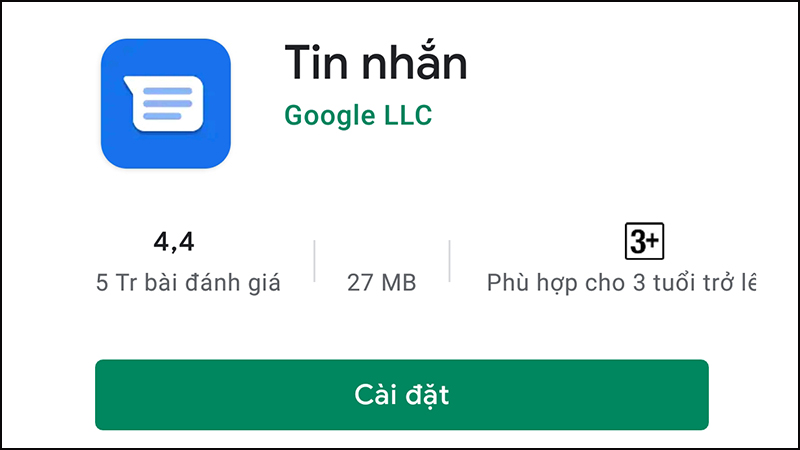The width and height of the screenshot is (800, 450).
Task: Tap the plus sign in age rating badge
Action: tap(654, 240)
